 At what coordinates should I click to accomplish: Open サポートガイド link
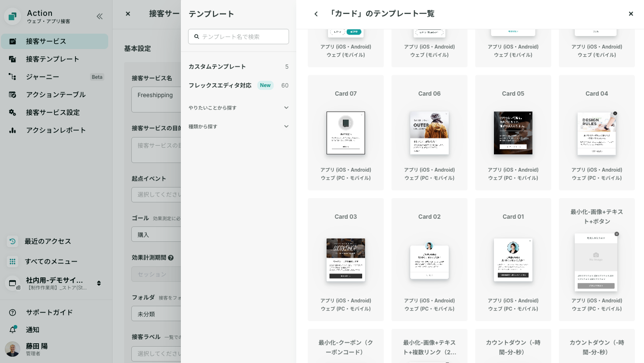pos(50,313)
